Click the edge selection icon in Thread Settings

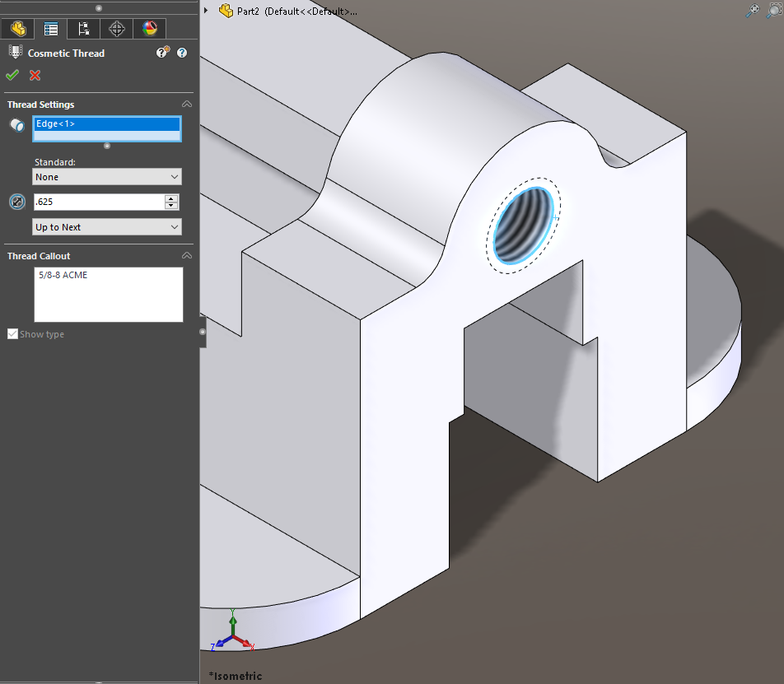(16, 124)
